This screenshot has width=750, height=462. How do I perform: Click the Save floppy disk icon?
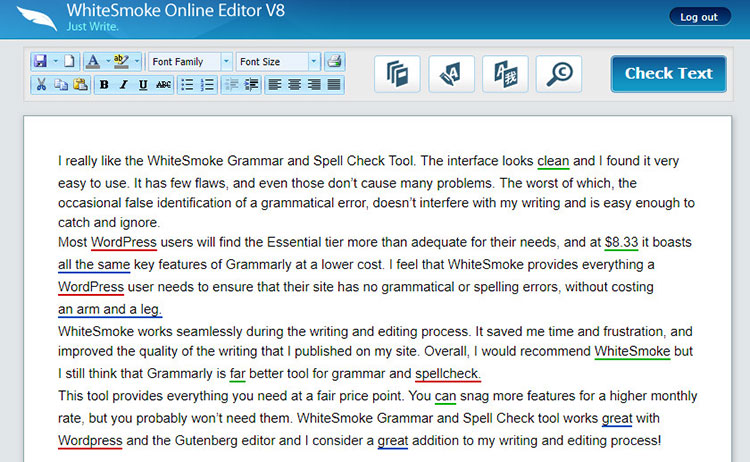coord(41,61)
